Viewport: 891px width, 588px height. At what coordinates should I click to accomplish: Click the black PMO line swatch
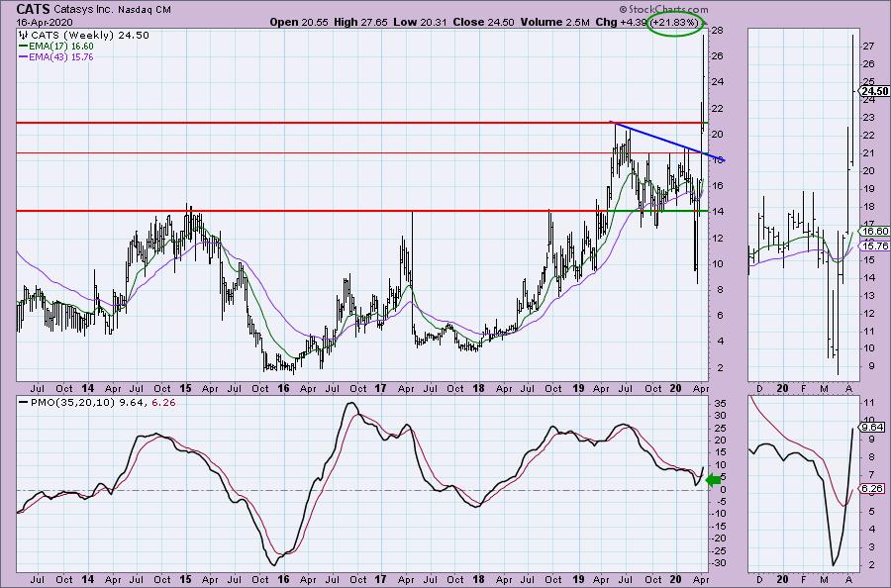24,402
